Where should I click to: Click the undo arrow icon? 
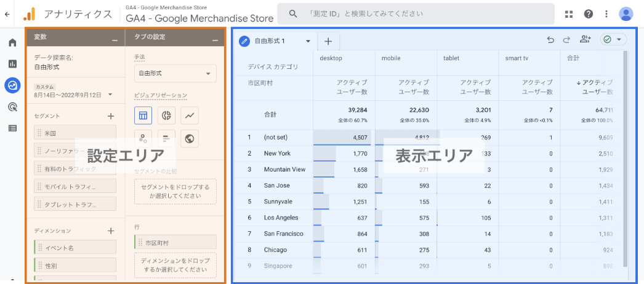click(551, 40)
